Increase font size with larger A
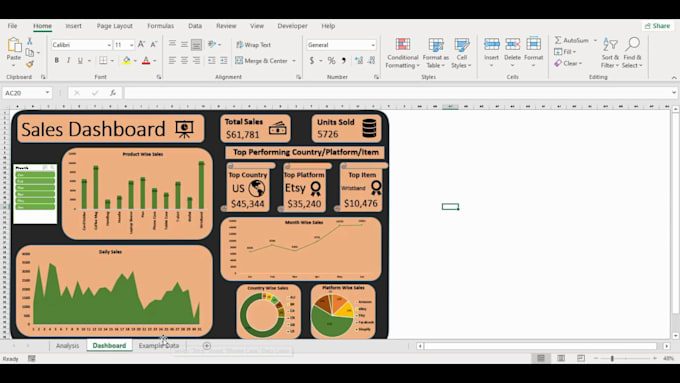The width and height of the screenshot is (680, 383). coord(141,45)
